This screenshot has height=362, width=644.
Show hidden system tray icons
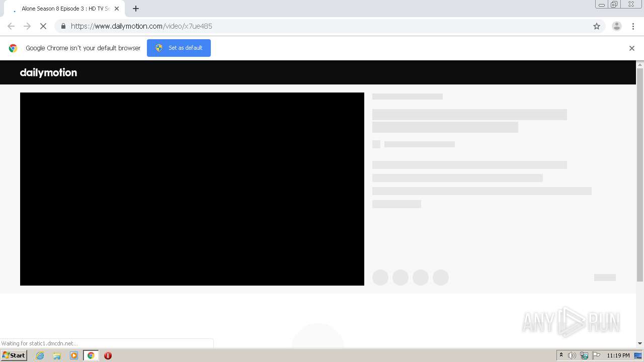click(x=561, y=355)
